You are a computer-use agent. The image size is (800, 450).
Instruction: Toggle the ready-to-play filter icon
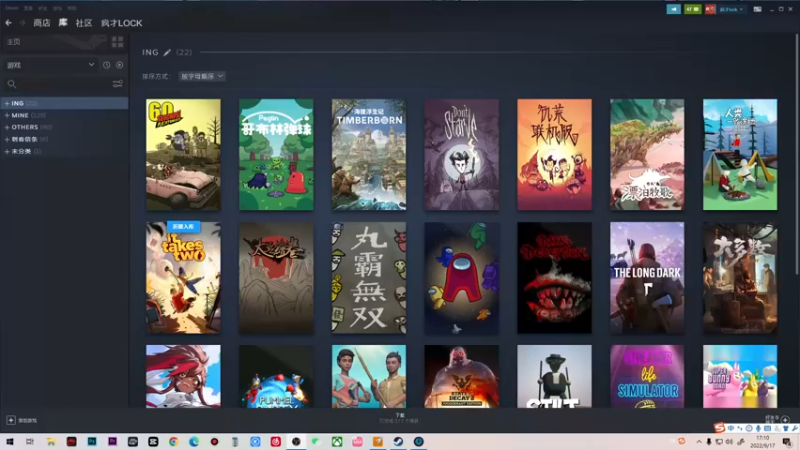coord(119,65)
